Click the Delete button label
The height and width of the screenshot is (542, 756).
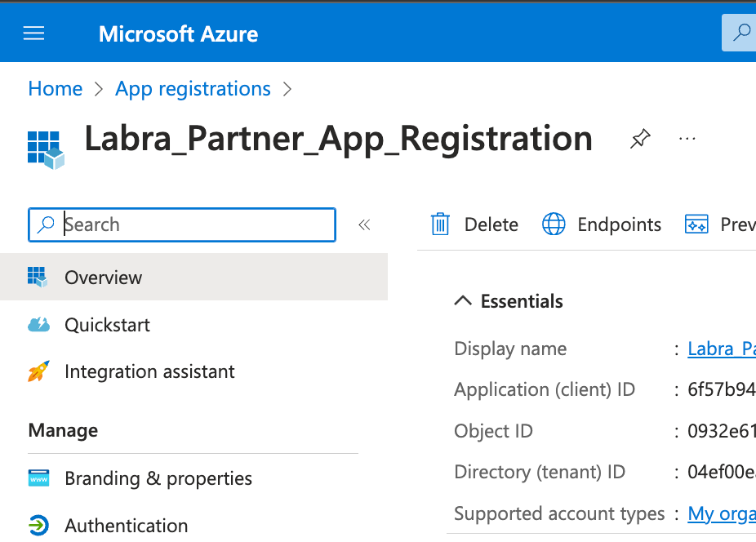(x=491, y=224)
